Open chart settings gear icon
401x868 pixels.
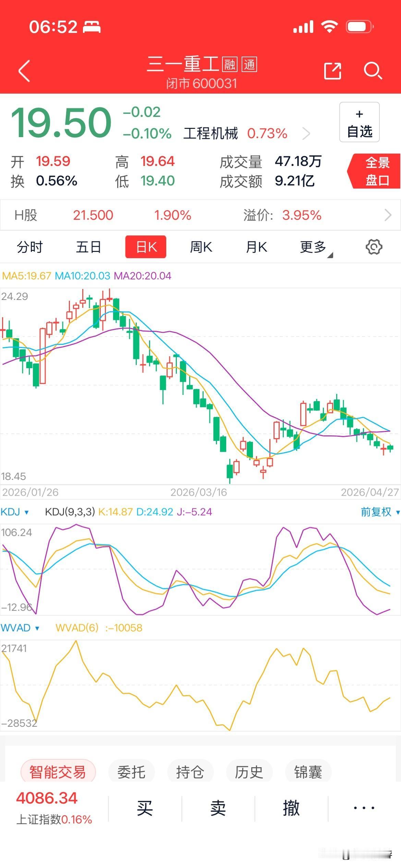374,247
